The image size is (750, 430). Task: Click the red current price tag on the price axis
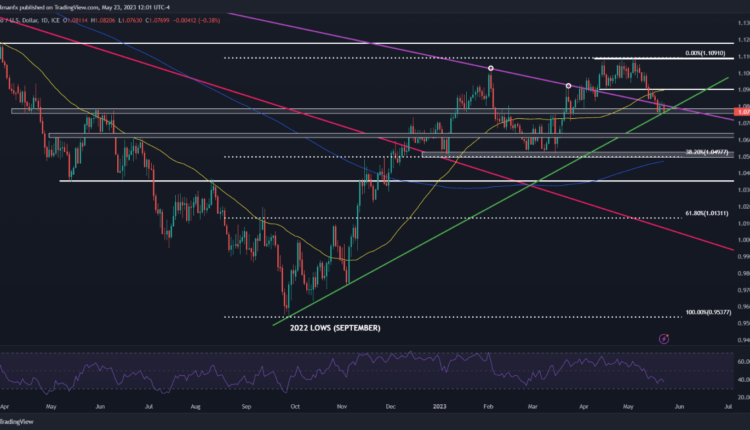point(741,111)
